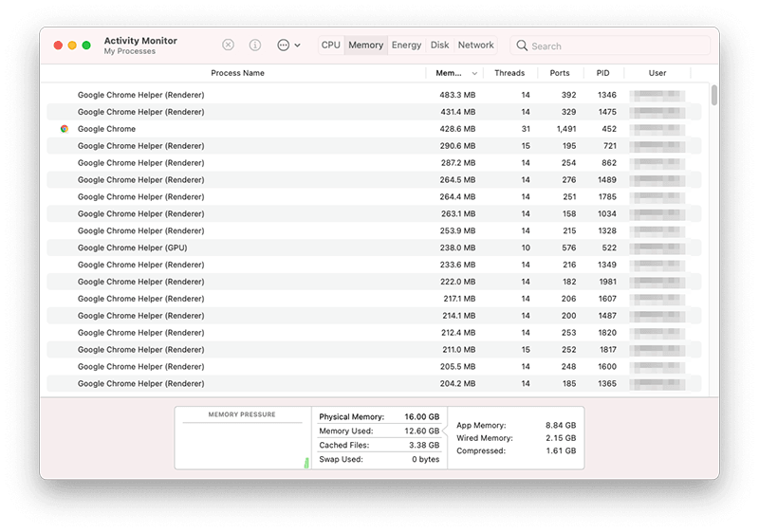
Task: Select Chrome Helper row using 264.4 MB
Action: (x=374, y=197)
